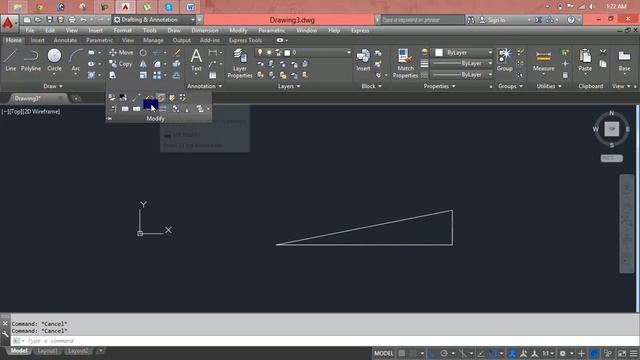Toggle the layer freeze sun icon

coord(269,53)
